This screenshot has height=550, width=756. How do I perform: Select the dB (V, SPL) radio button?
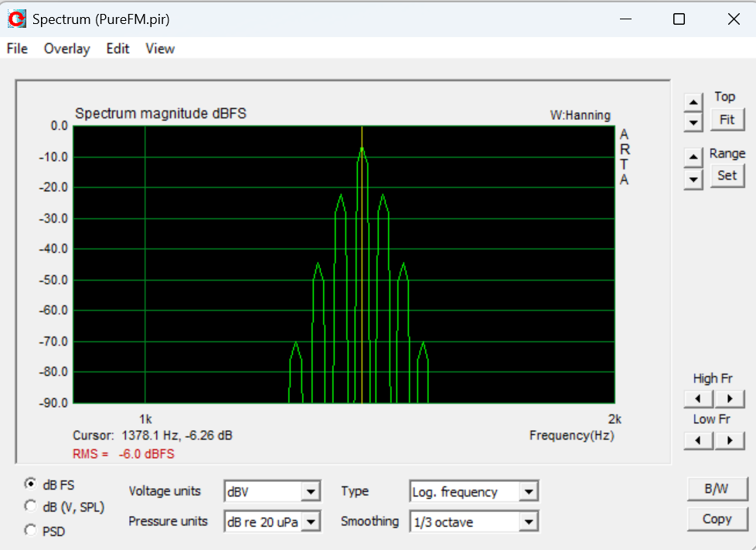(30, 506)
